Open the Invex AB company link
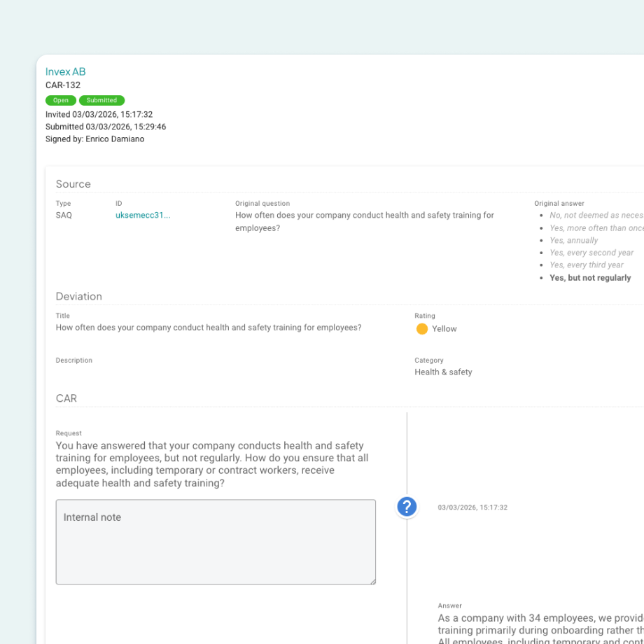644x644 pixels. tap(66, 71)
